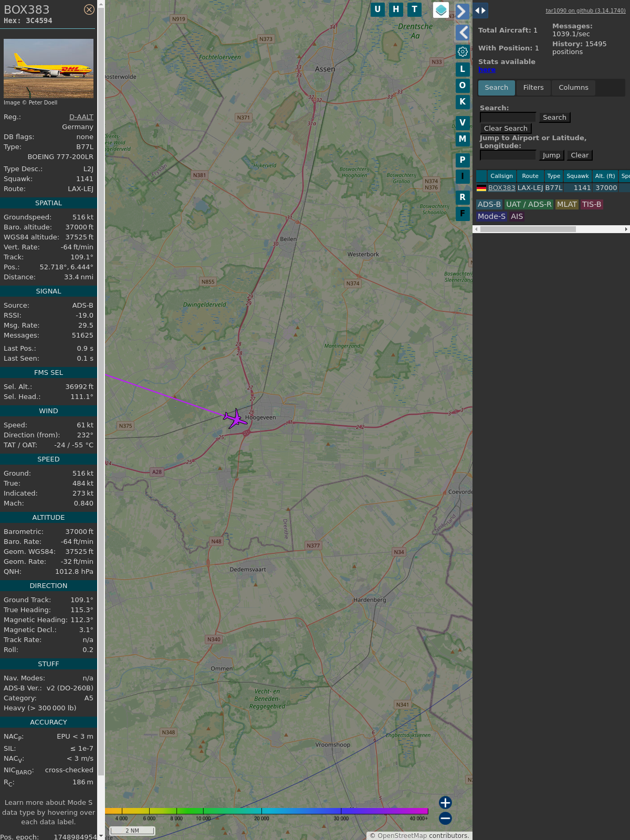Click the altitude color scale bar
This screenshot has height=840, width=630.
click(267, 811)
